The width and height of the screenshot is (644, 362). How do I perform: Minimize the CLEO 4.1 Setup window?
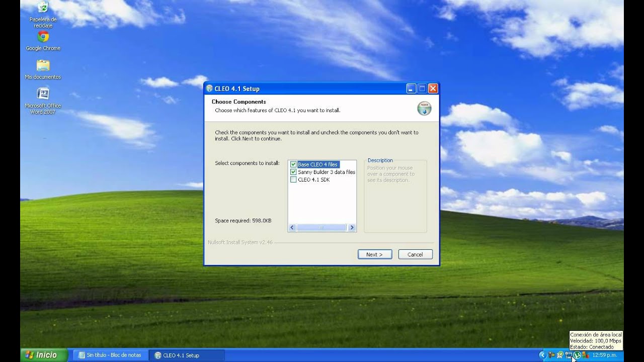(x=412, y=88)
